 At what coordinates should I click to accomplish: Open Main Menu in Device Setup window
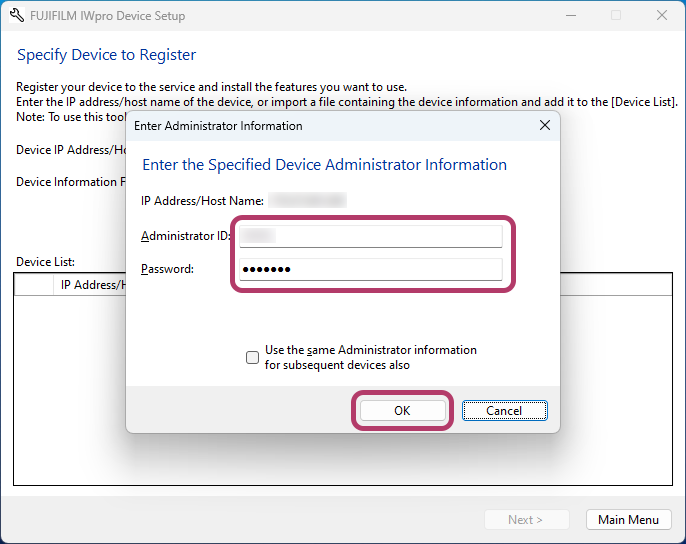628,519
